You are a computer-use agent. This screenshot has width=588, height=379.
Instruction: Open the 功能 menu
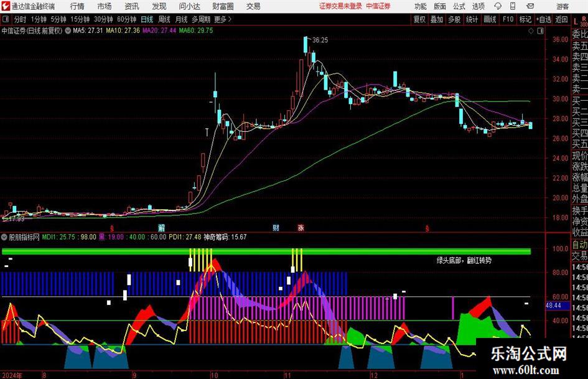(421, 6)
